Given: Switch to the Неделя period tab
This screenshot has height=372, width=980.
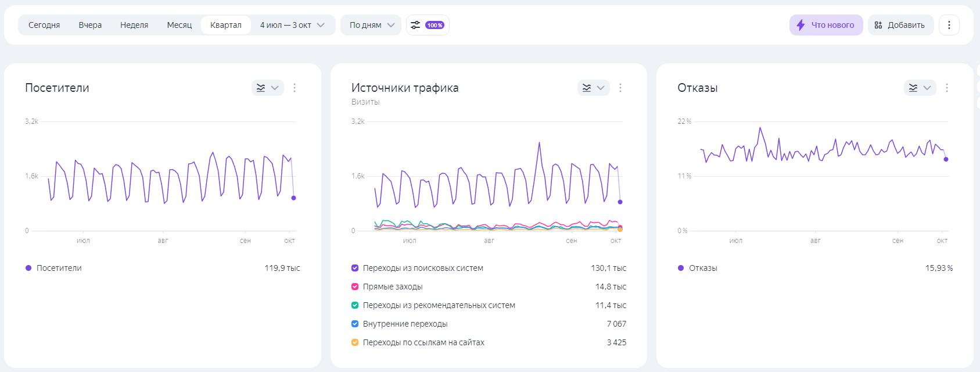Looking at the screenshot, I should click(134, 25).
